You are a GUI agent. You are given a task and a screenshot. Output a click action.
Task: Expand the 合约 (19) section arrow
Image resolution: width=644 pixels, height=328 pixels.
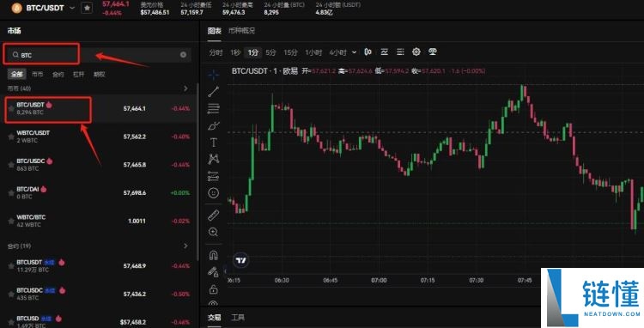click(185, 246)
